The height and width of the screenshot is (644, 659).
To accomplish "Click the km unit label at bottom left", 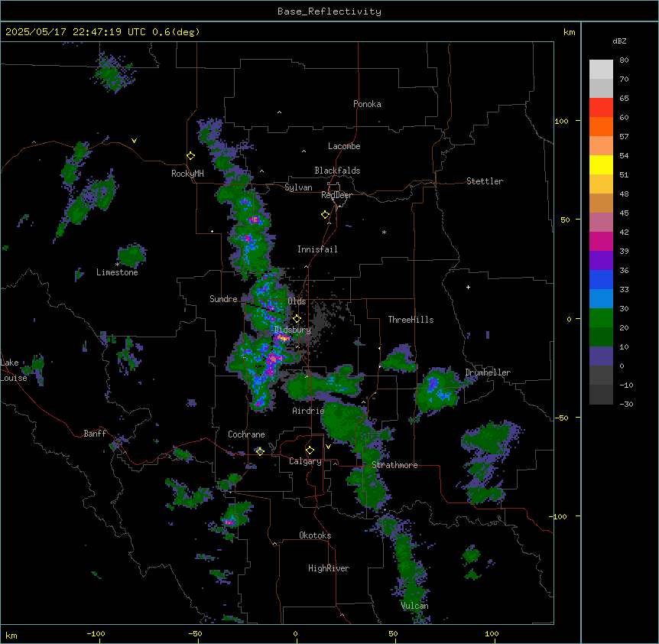I will pyautogui.click(x=11, y=636).
